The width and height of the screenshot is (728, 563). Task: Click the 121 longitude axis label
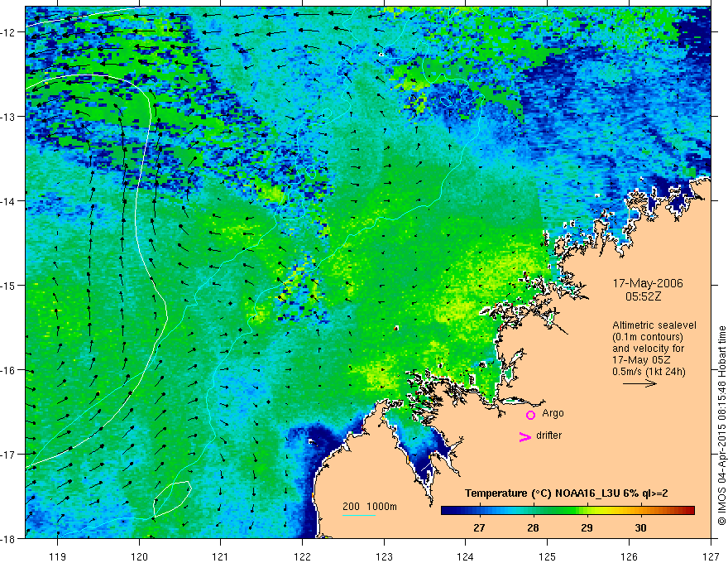[x=221, y=556]
